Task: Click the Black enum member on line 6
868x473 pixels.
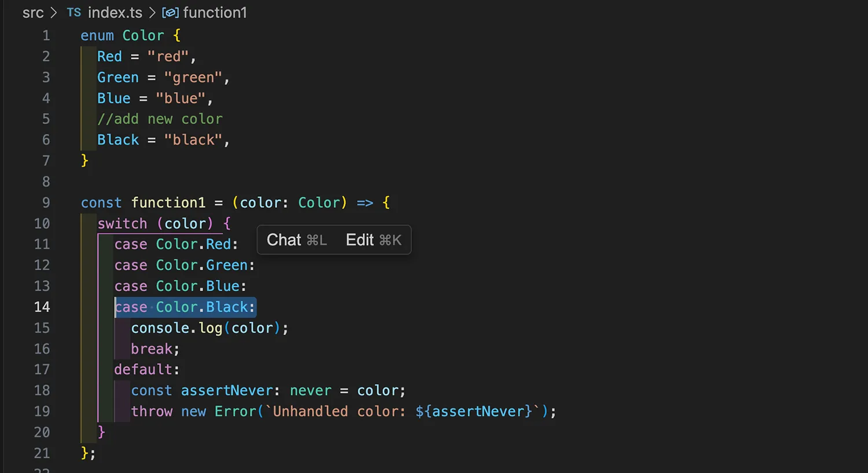Action: [118, 140]
